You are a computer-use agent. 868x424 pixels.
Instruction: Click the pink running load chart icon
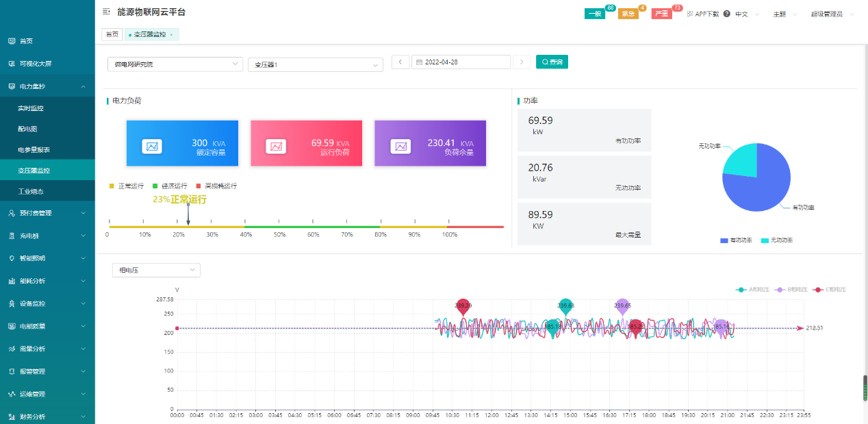coord(276,146)
